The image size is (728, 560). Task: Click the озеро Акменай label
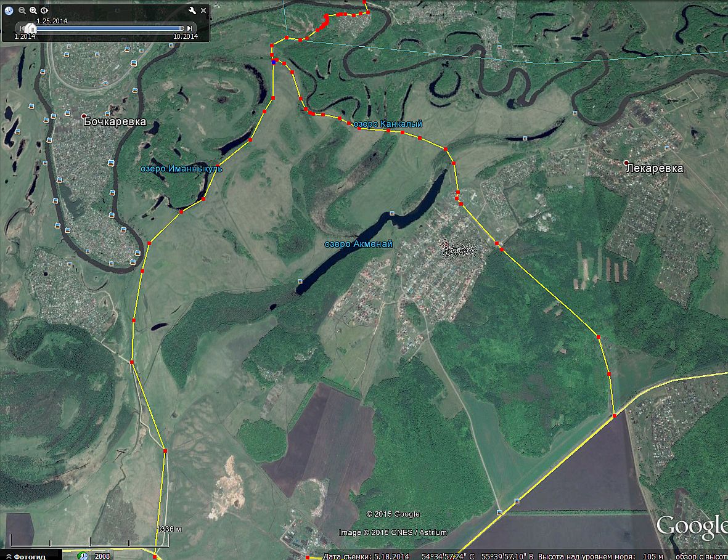pyautogui.click(x=358, y=244)
